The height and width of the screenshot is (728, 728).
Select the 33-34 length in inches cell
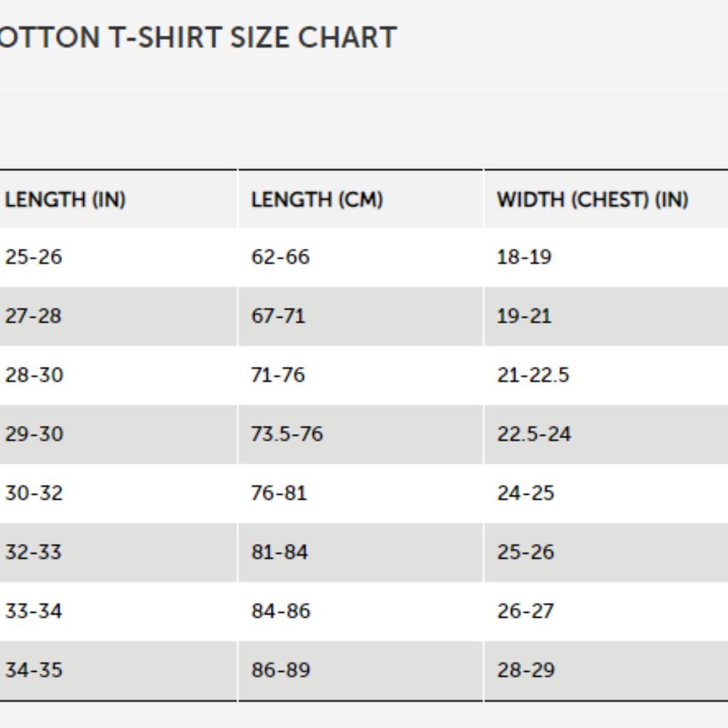pyautogui.click(x=118, y=611)
